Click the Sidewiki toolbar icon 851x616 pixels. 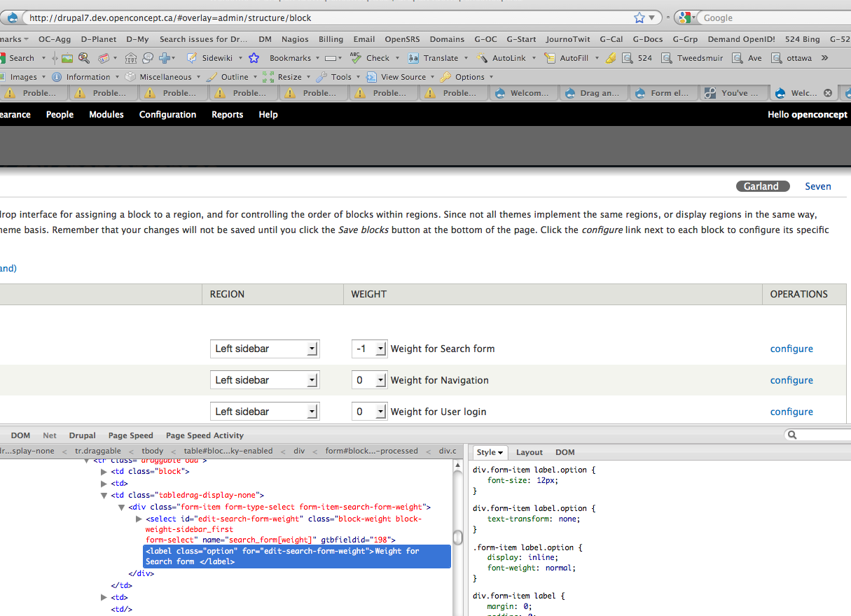tap(191, 58)
